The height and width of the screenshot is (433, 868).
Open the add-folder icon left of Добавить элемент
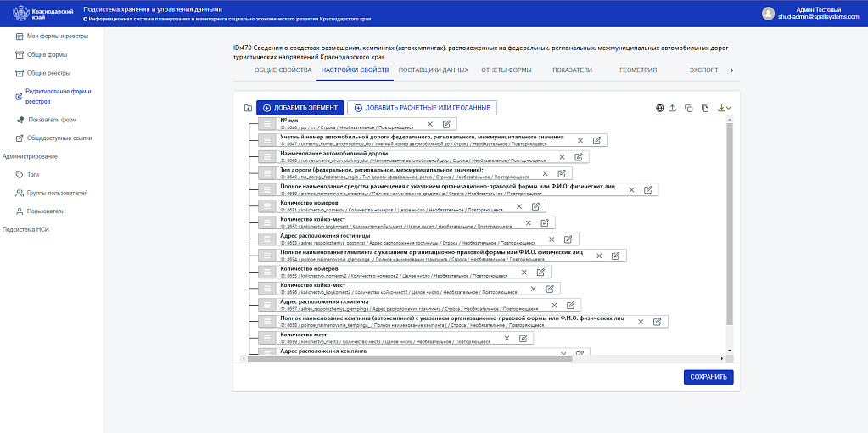(247, 108)
